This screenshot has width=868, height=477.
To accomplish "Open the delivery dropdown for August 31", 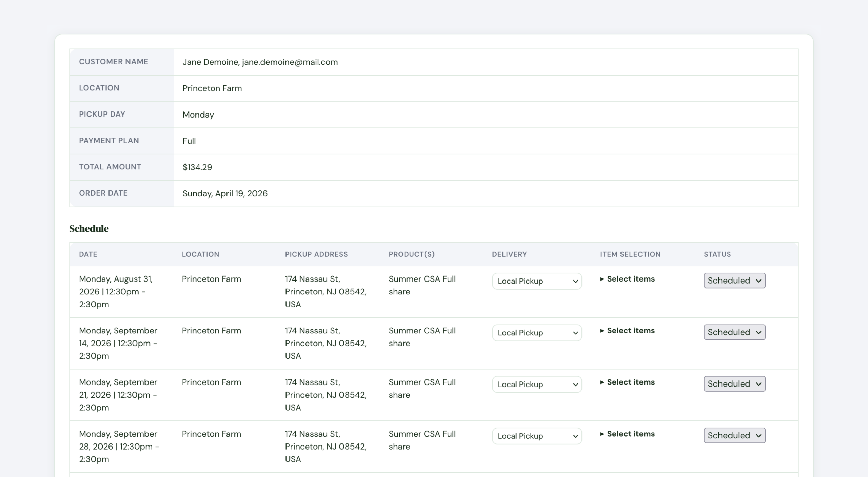I will click(x=537, y=281).
